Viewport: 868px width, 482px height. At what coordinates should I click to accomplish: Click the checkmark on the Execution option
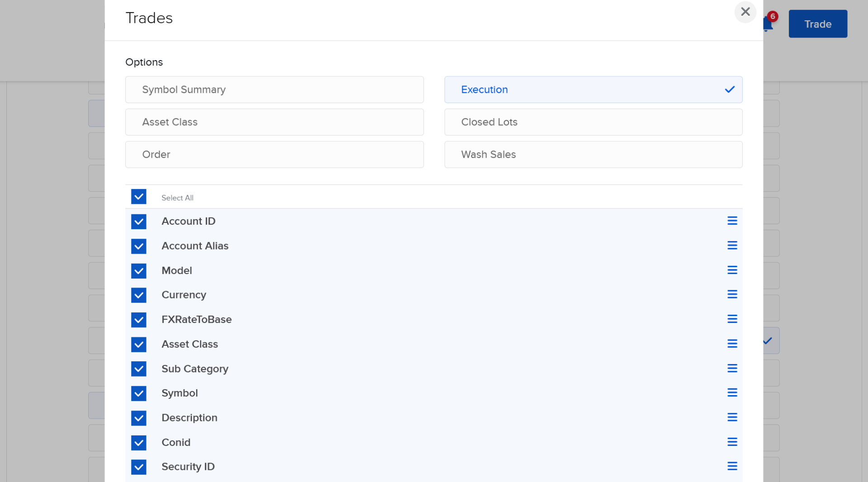[730, 90]
